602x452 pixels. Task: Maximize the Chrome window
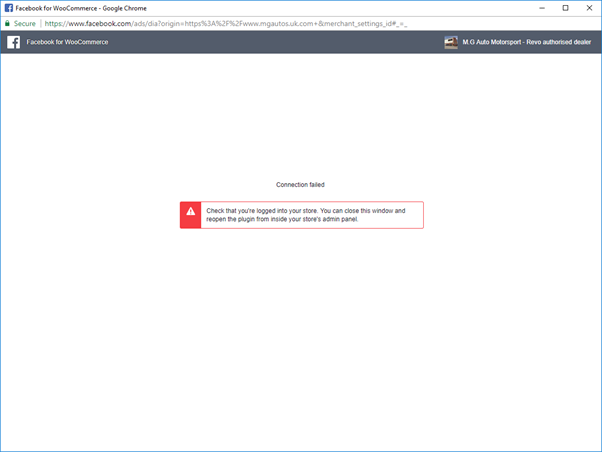(x=566, y=8)
